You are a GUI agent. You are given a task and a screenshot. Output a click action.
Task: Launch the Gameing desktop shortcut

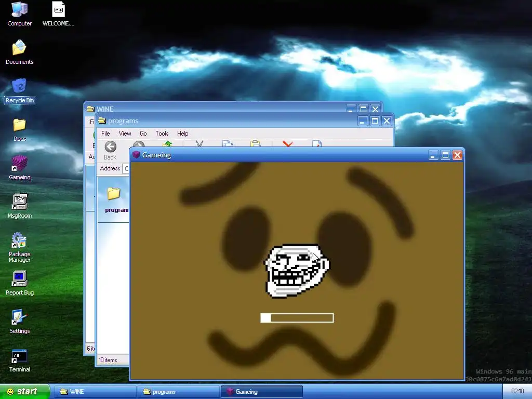(x=19, y=168)
